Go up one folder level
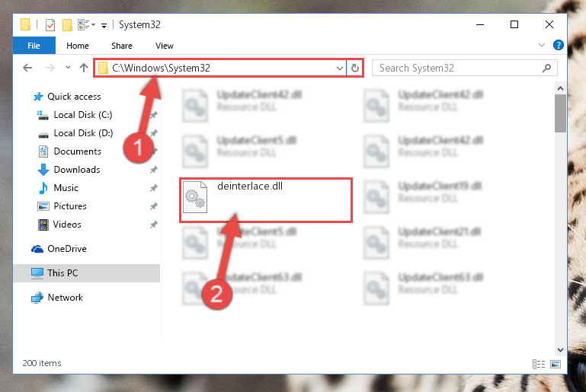 [x=84, y=68]
